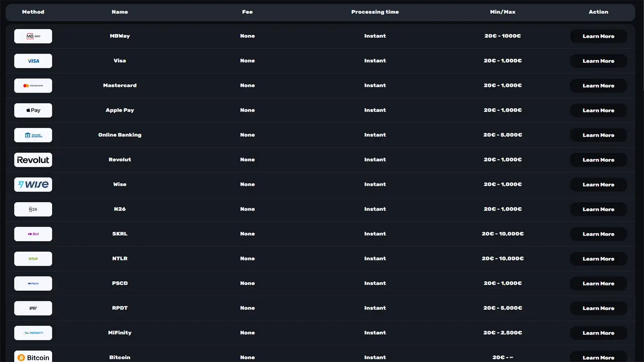Click the 'MiFinity' name cell
This screenshot has height=362, width=644.
pyautogui.click(x=120, y=333)
